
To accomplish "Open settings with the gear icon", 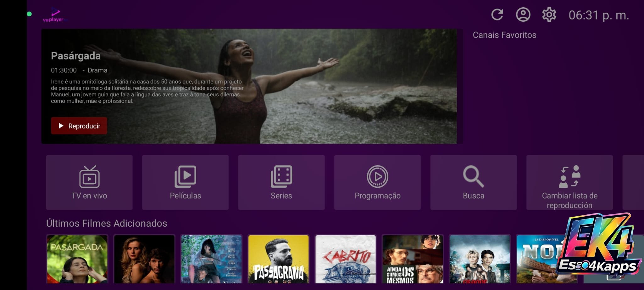I will coord(549,15).
